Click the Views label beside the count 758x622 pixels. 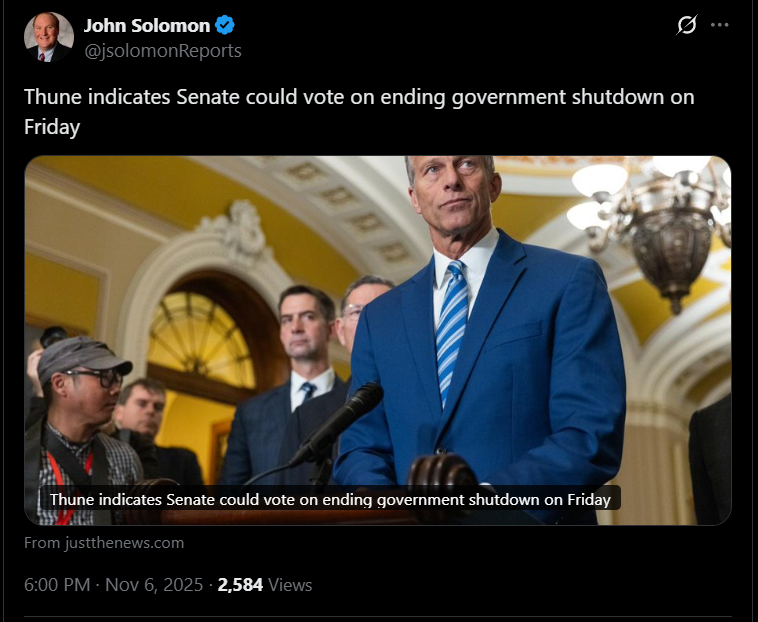point(290,585)
